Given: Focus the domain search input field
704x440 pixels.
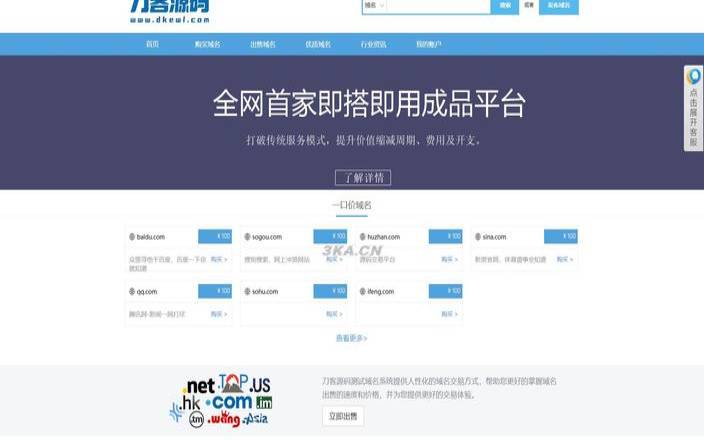Looking at the screenshot, I should point(438,5).
